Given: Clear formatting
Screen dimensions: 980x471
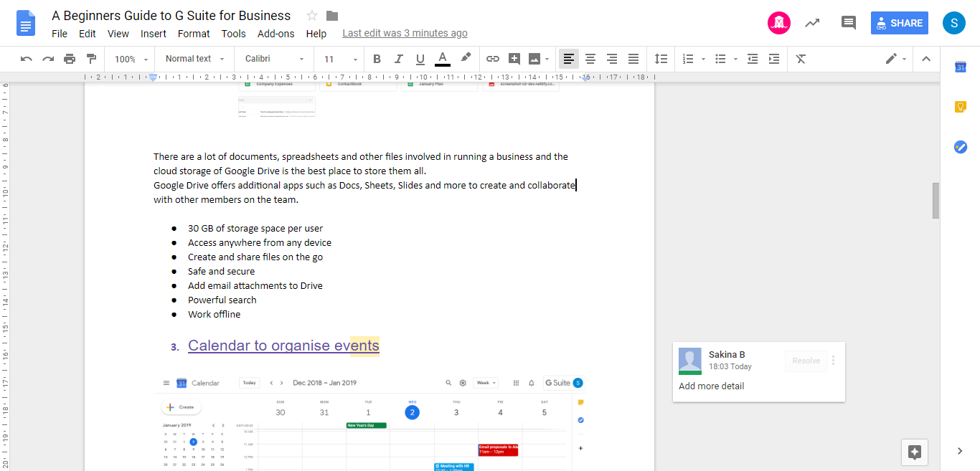Looking at the screenshot, I should point(801,59).
